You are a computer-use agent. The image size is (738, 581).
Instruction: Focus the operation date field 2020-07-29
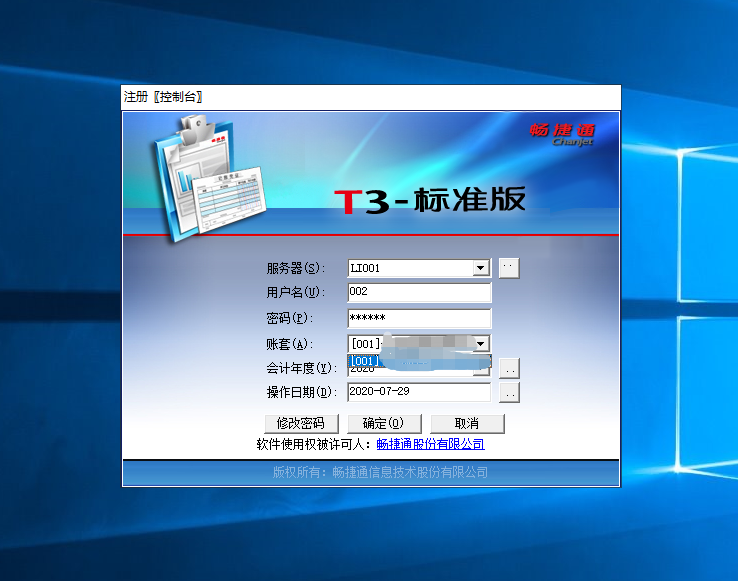coord(419,392)
